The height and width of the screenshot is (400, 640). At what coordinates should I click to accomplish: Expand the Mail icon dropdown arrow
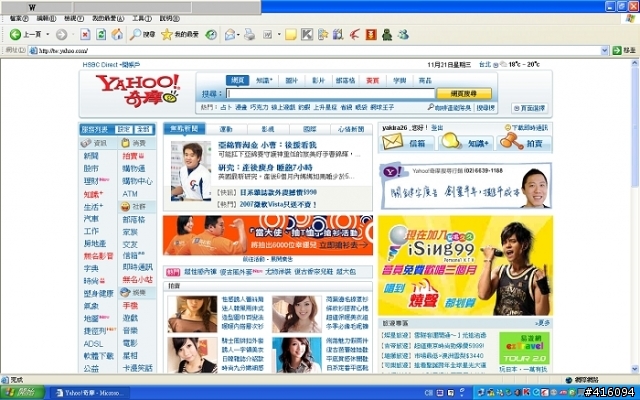coord(238,35)
